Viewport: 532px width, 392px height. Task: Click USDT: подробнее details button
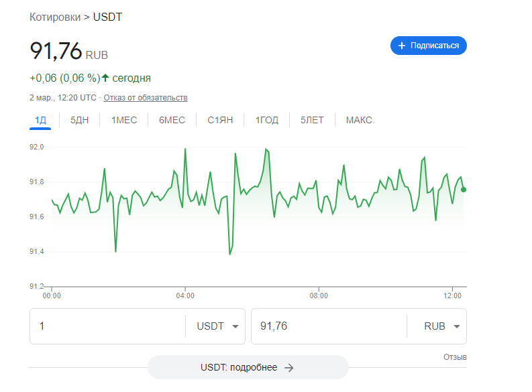pyautogui.click(x=248, y=367)
